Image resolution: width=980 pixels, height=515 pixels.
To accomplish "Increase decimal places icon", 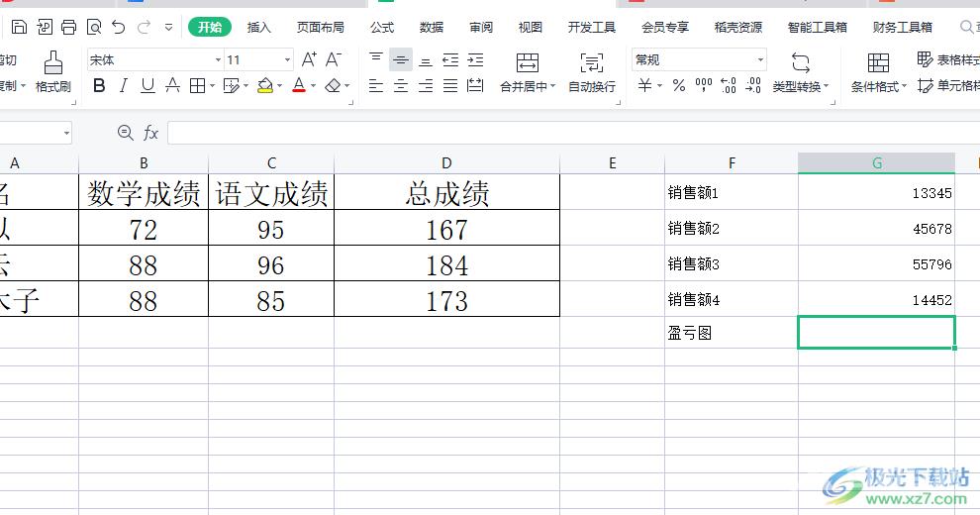I will 729,85.
